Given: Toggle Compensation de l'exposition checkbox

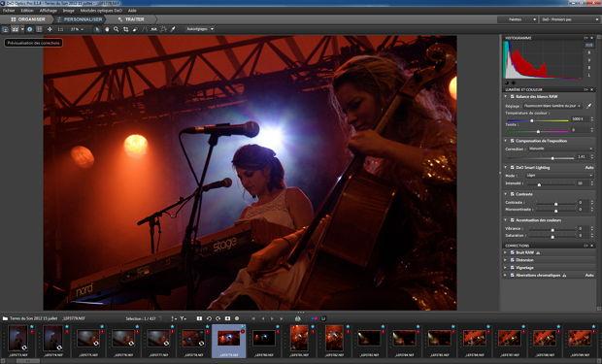Looking at the screenshot, I should [512, 141].
